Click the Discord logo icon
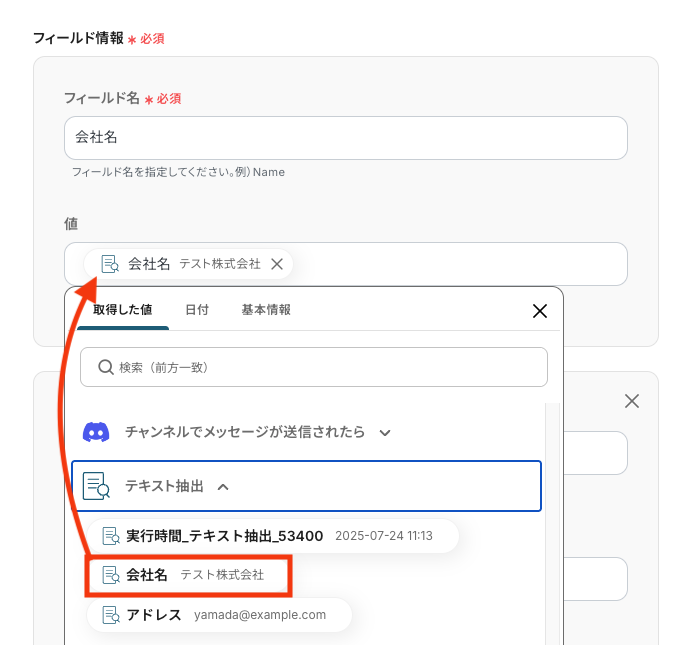This screenshot has width=693, height=645. point(96,432)
